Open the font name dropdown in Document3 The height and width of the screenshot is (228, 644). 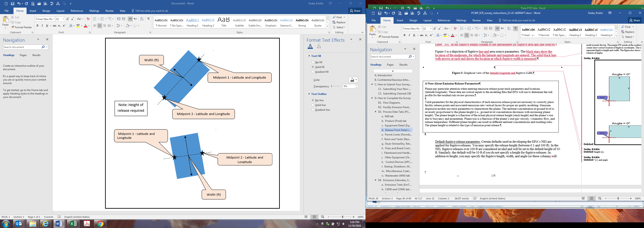coord(54,19)
